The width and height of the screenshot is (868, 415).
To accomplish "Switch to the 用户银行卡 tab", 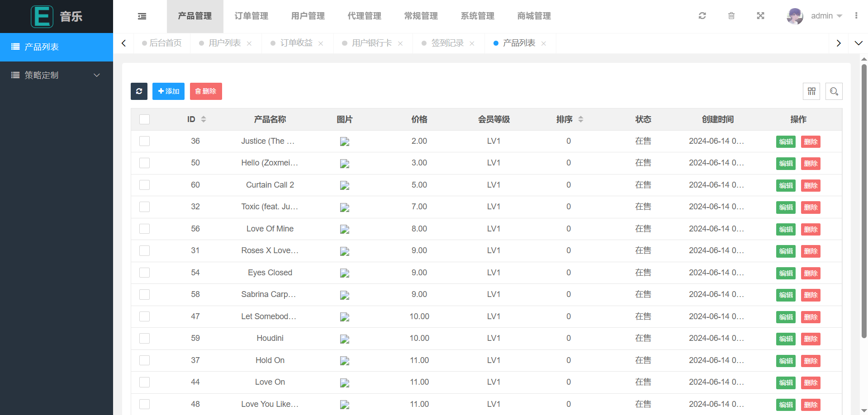I will click(371, 43).
